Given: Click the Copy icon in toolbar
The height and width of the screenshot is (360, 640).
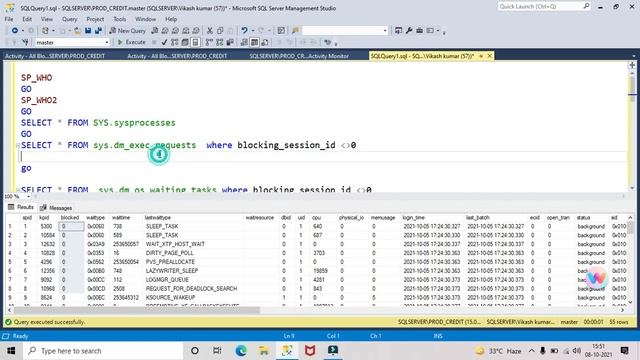Looking at the screenshot, I should coord(220,31).
